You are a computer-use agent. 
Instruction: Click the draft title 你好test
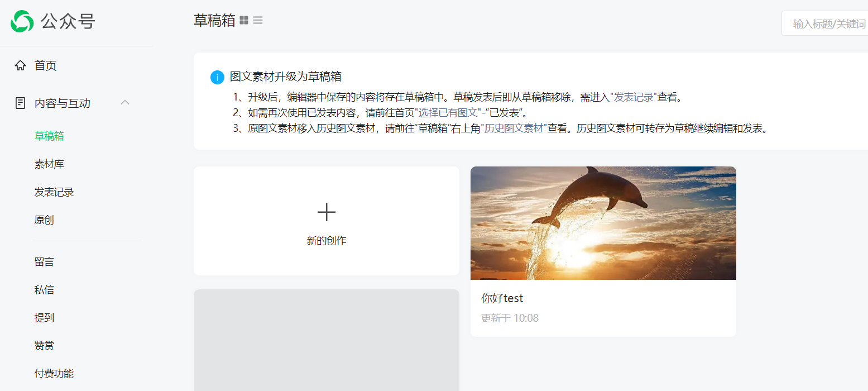tap(502, 298)
